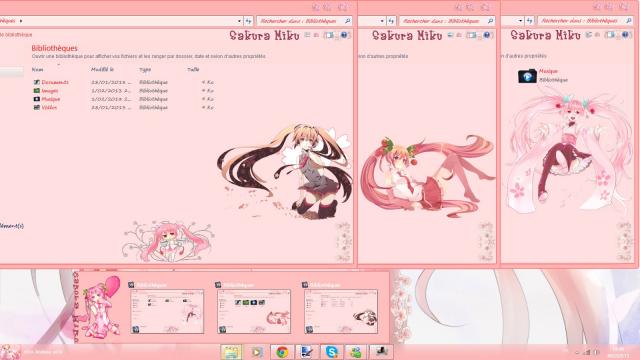
Task: Toggle the preview pane in the left window
Action: (x=329, y=36)
